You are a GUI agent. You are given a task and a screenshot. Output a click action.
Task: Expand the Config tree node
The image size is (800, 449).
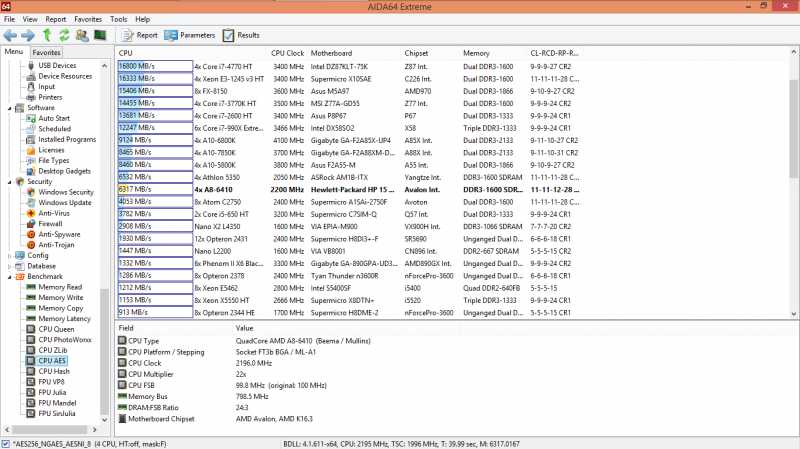tap(9, 256)
